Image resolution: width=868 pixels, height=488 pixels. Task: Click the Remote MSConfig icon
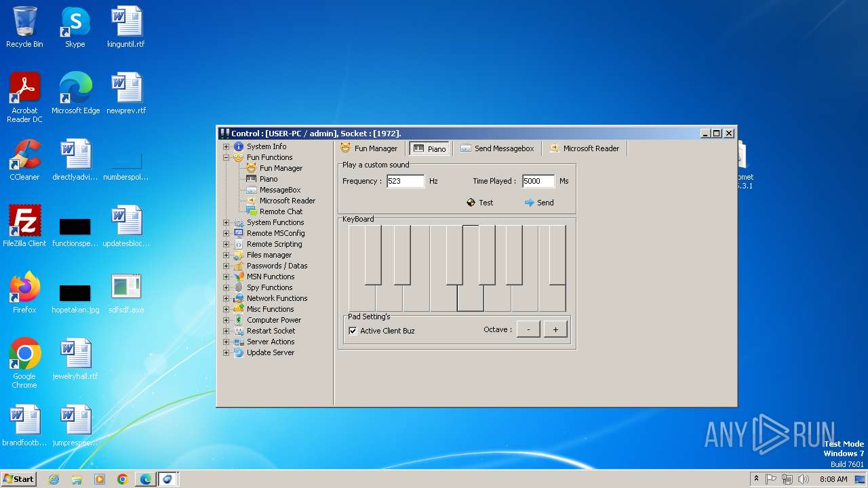click(238, 233)
